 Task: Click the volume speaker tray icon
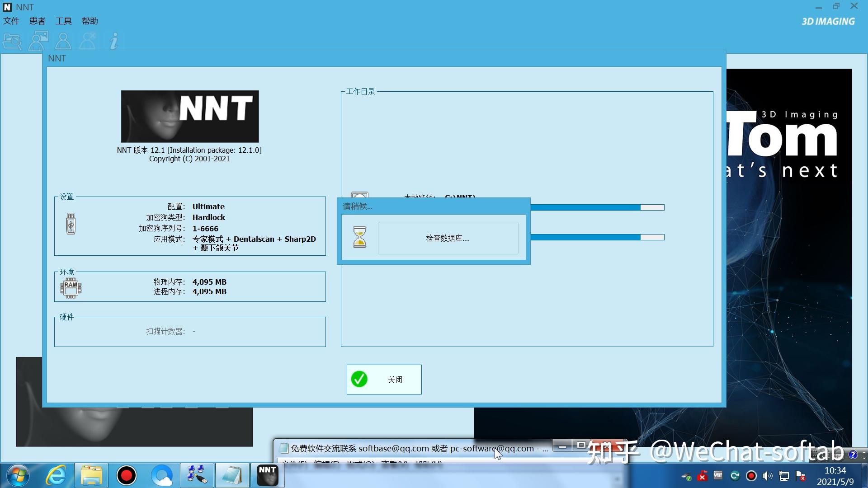point(767,476)
